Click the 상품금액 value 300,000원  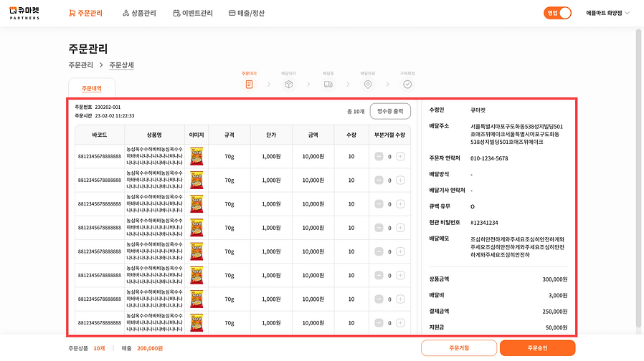(554, 279)
